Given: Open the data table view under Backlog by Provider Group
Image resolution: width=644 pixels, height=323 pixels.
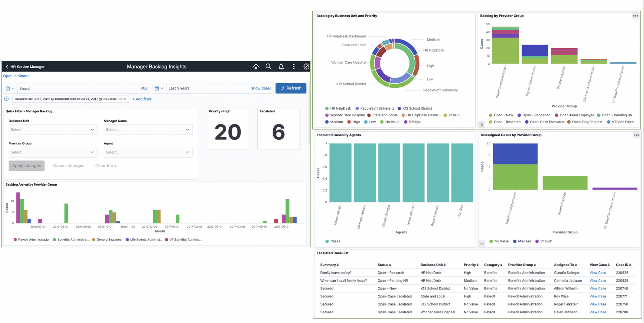Looking at the screenshot, I should (x=481, y=124).
